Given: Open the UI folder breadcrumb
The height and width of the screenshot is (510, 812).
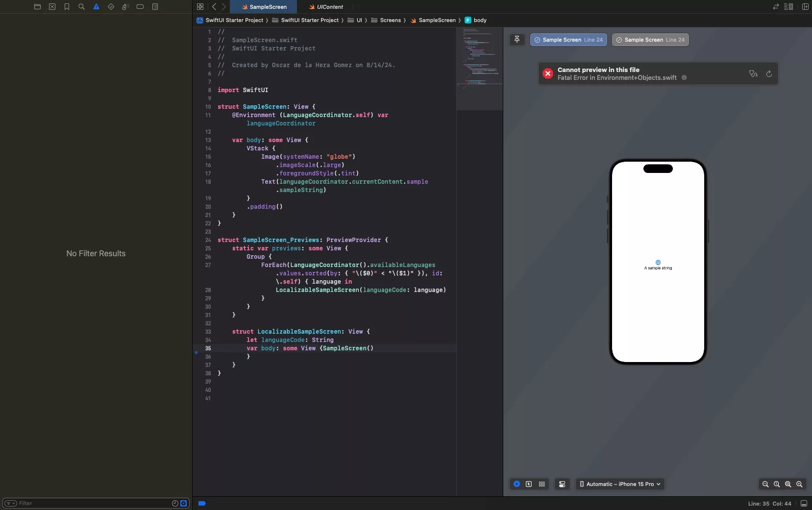Looking at the screenshot, I should point(355,20).
